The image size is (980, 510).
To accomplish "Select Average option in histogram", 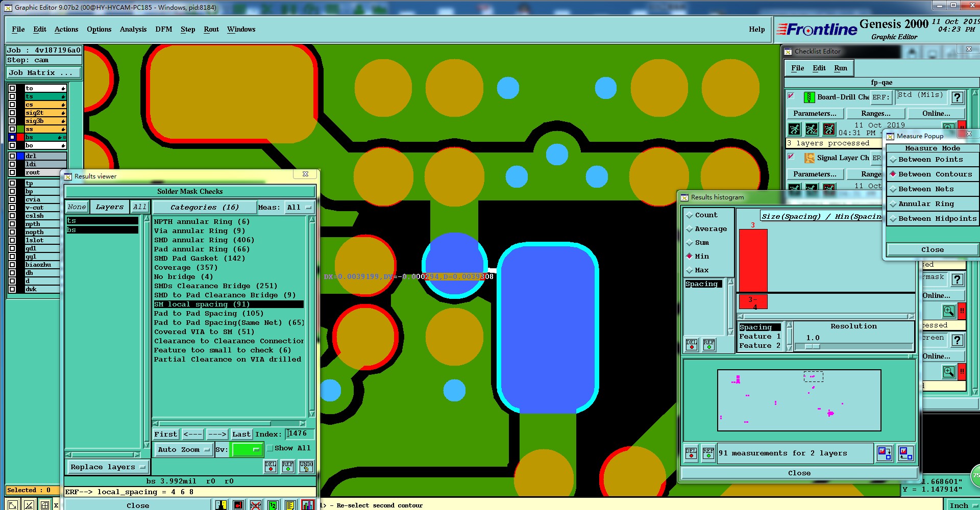I will coord(706,229).
